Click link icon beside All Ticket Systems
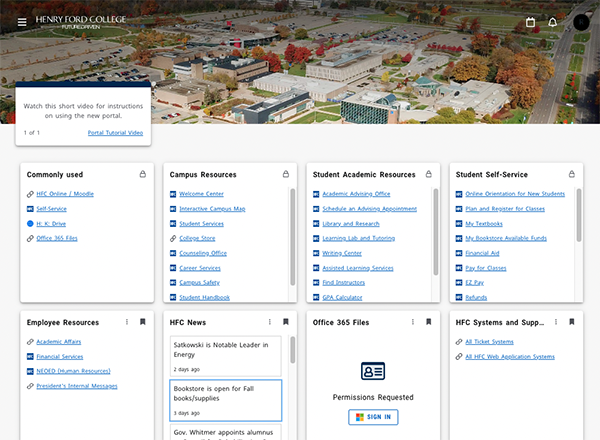The image size is (600, 440). tap(459, 342)
